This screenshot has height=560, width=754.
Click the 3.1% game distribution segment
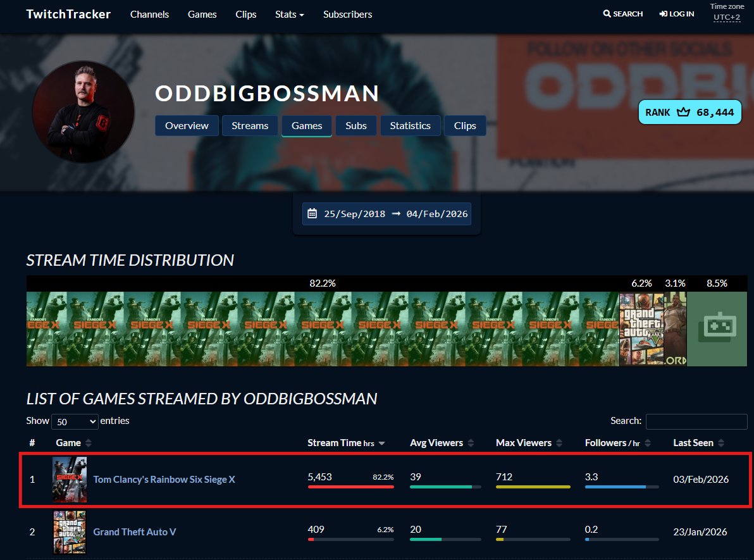pyautogui.click(x=675, y=329)
